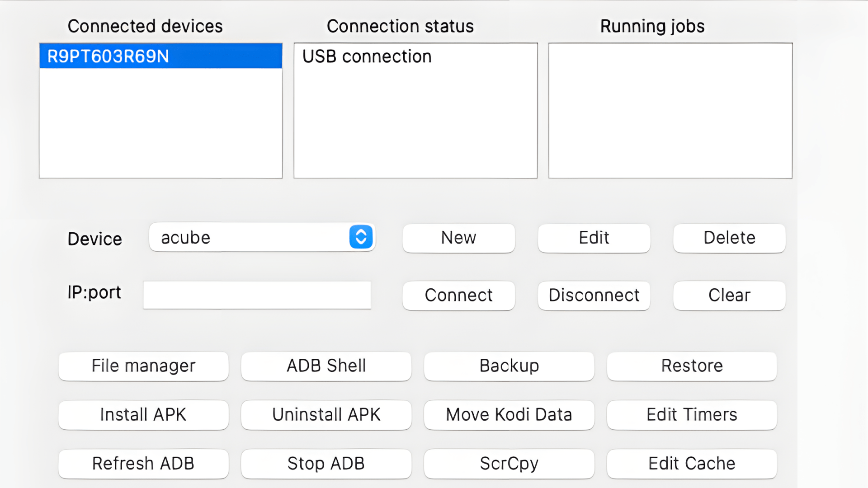Refresh ADB connection

pyautogui.click(x=143, y=464)
